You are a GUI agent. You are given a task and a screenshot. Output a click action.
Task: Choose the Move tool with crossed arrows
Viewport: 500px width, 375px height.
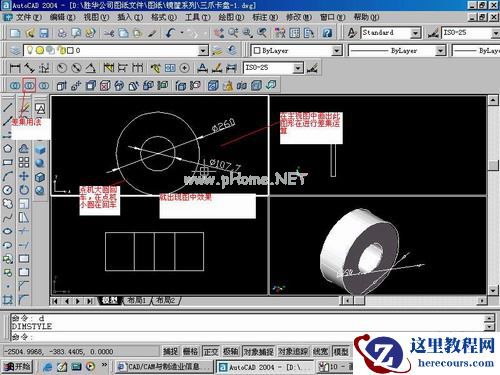coord(24,176)
